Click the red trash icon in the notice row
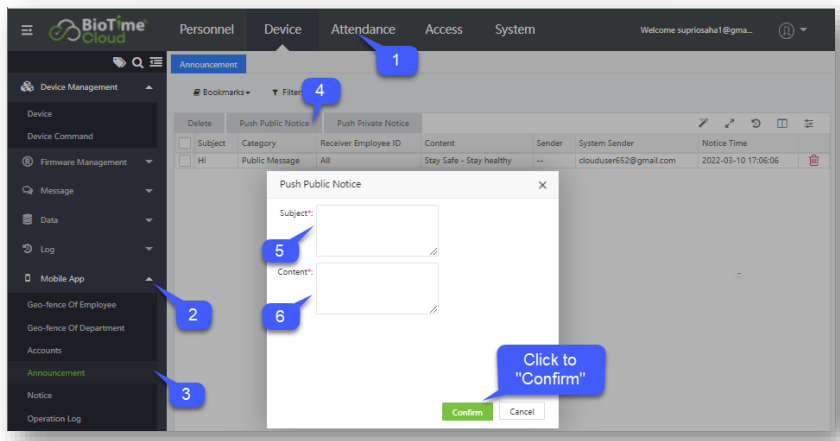 click(813, 160)
